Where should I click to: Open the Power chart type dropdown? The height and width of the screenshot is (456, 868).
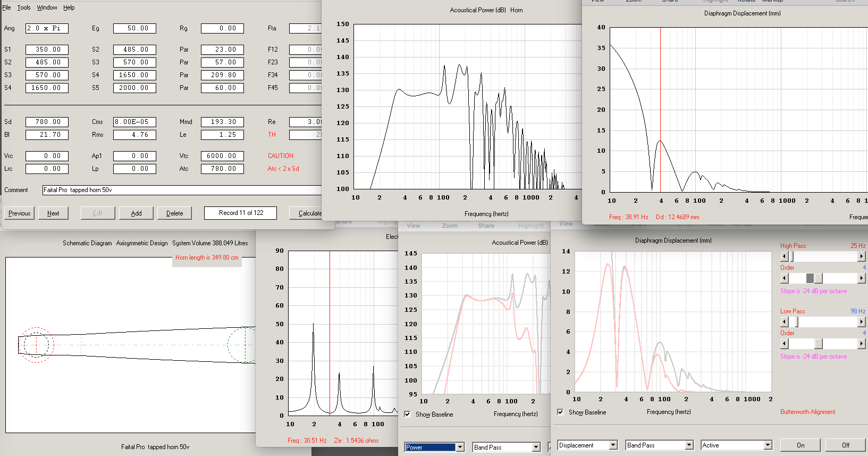pos(460,447)
